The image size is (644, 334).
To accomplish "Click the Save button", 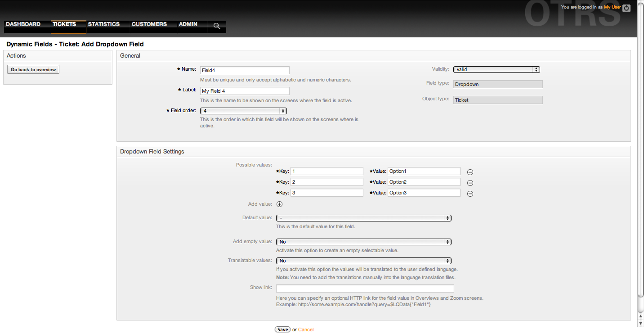I will pos(282,329).
